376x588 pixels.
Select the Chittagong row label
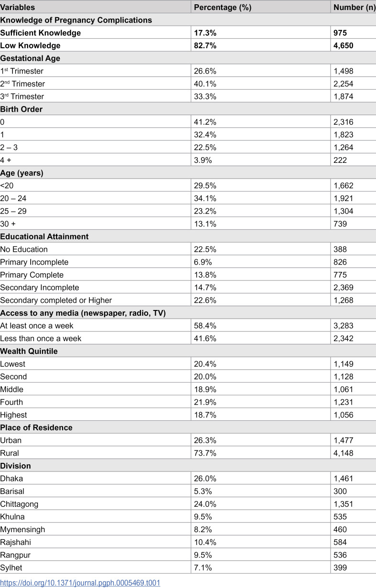pos(19,504)
